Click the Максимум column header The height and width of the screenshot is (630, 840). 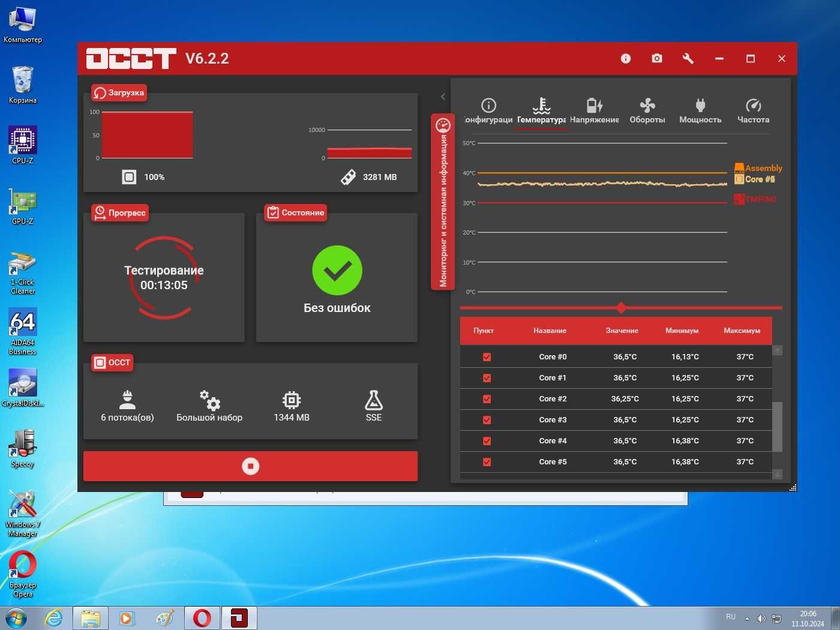click(x=742, y=331)
